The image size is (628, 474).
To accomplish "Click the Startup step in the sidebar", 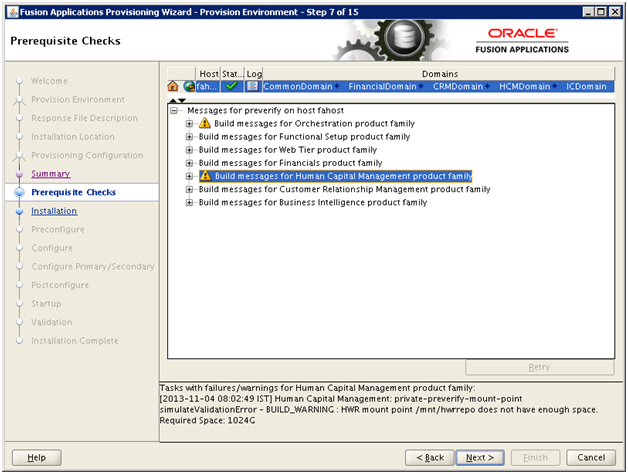I will (x=46, y=303).
